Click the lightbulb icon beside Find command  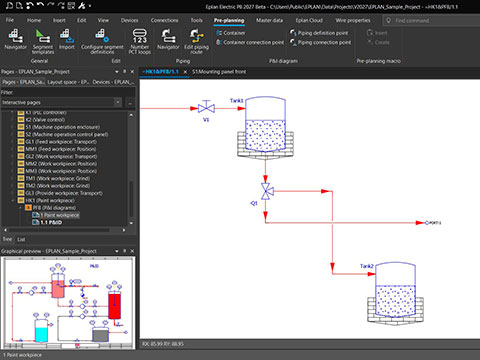tap(388, 21)
